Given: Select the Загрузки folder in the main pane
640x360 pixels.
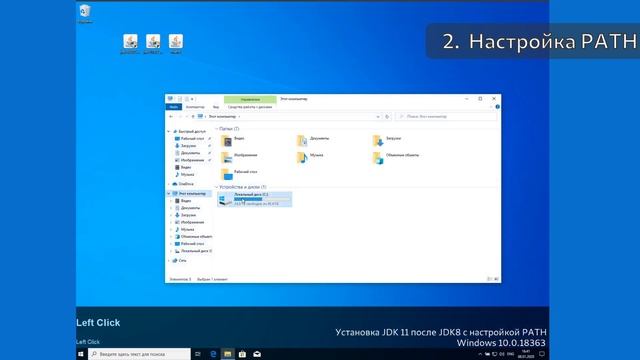Looking at the screenshot, I should [387, 141].
